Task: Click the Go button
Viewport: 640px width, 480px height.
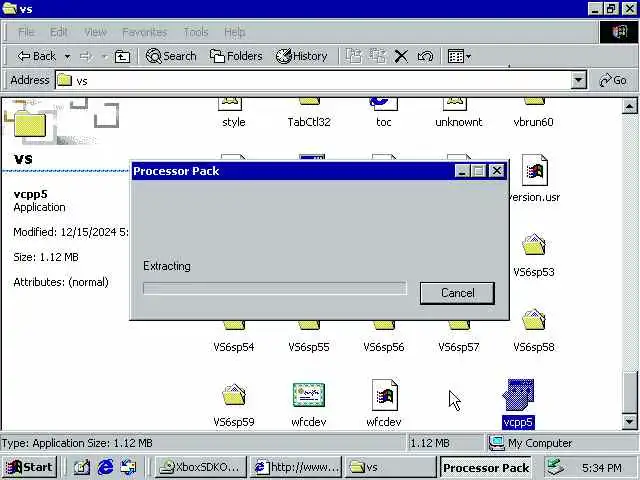Action: tap(613, 80)
